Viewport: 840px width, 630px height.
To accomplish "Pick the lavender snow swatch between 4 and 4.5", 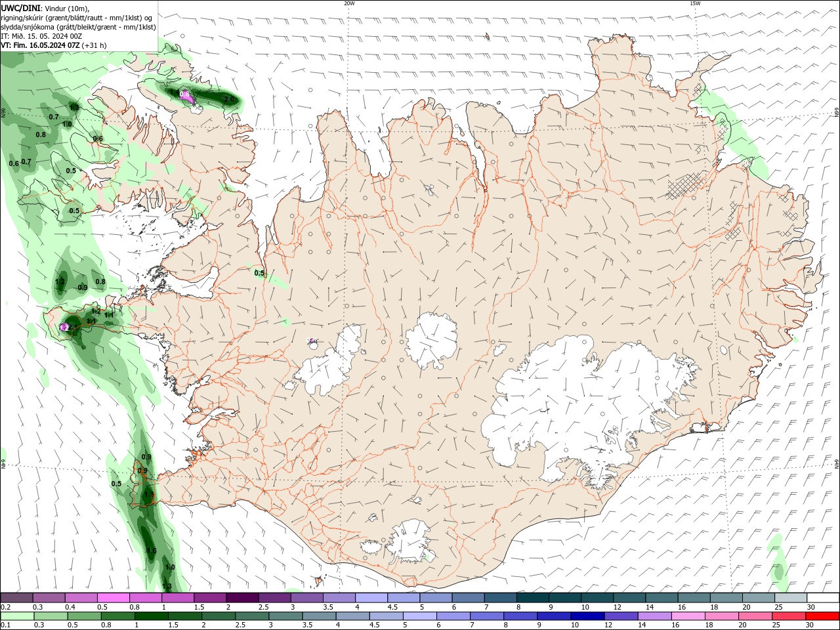I will click(371, 598).
